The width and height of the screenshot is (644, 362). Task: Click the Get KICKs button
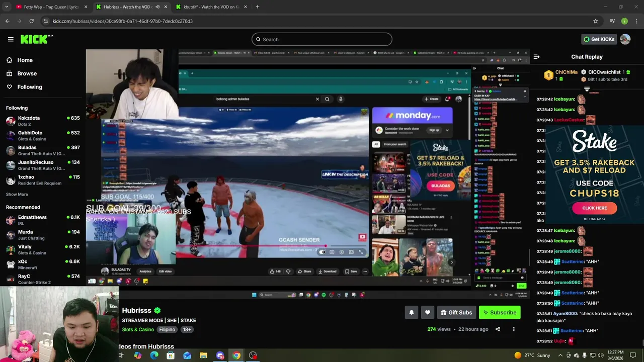pyautogui.click(x=599, y=39)
